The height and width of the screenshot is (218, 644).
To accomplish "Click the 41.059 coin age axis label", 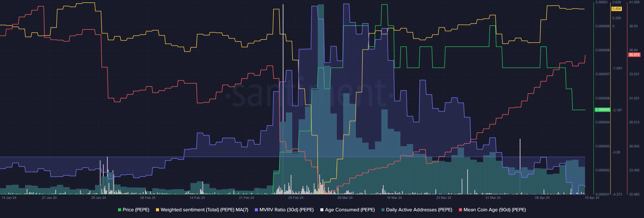I will [634, 2].
